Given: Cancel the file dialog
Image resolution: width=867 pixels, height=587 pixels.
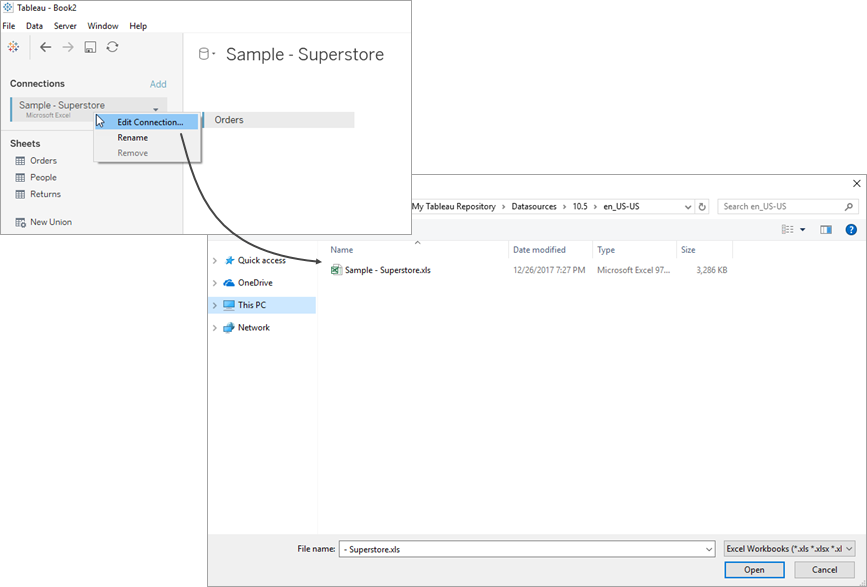Looking at the screenshot, I should click(x=824, y=570).
